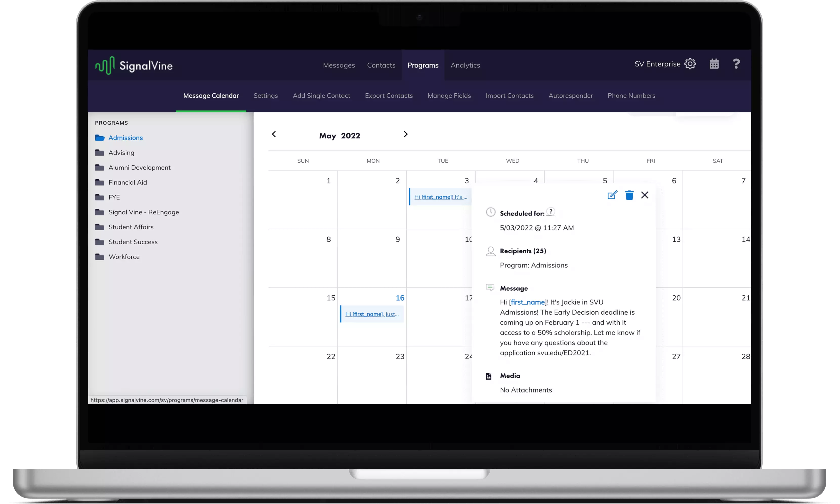The image size is (840, 504).
Task: Click the message bubble icon in popup
Action: coord(490,288)
